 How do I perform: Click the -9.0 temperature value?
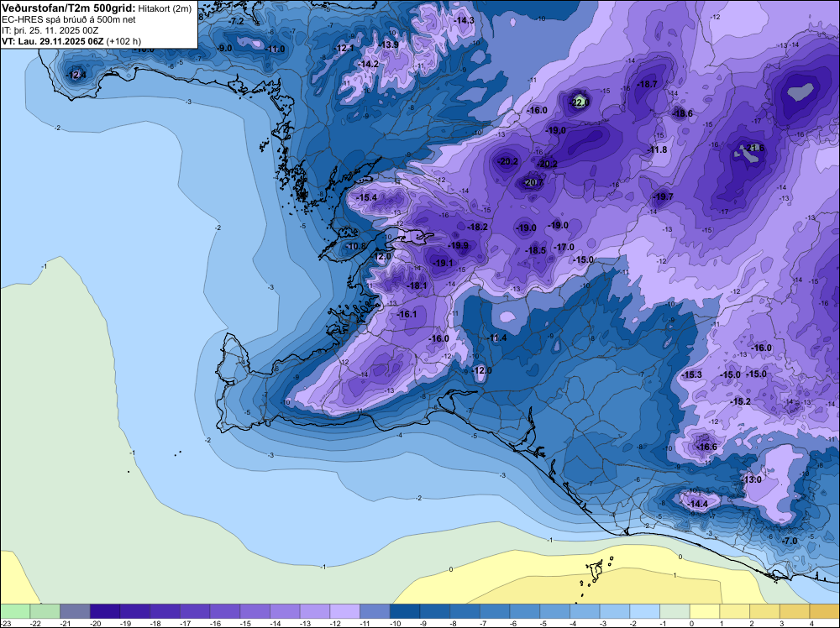click(x=224, y=48)
